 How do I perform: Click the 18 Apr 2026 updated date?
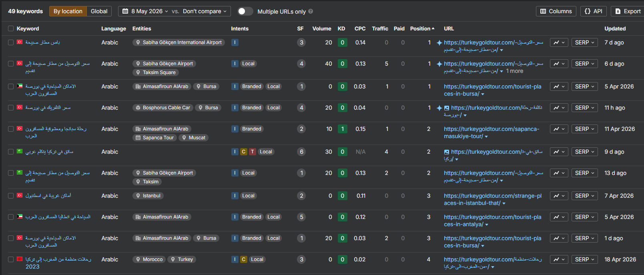tap(620, 259)
